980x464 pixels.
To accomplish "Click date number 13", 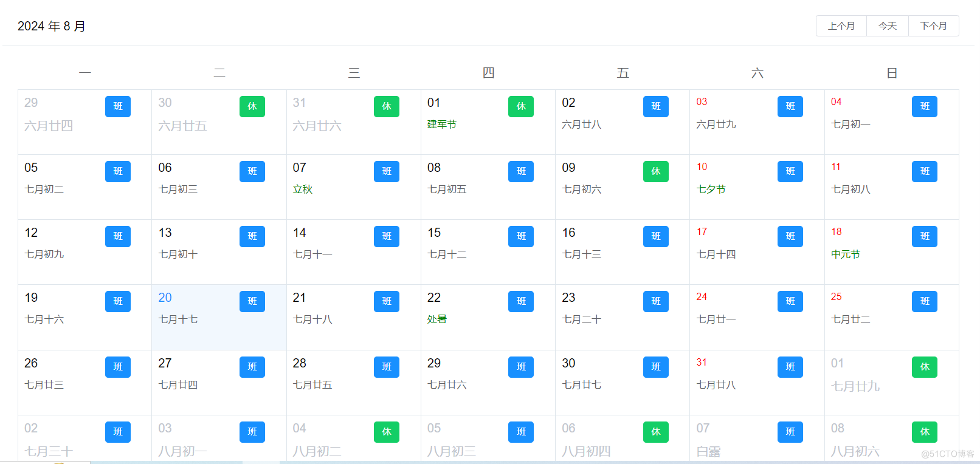I will pos(165,233).
